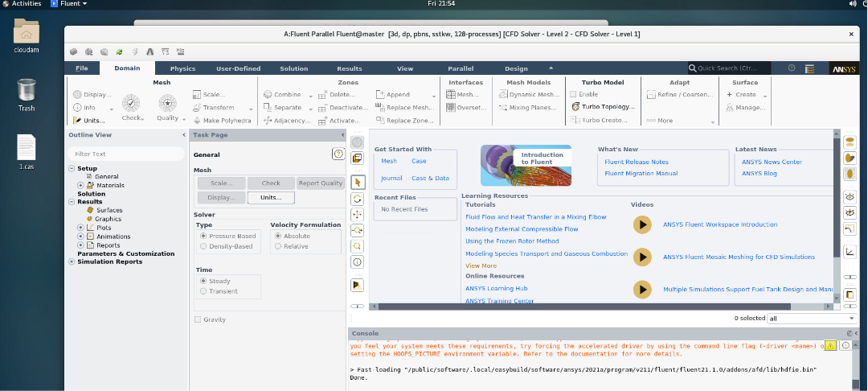Select Steady time option
868x391 pixels.
[x=203, y=281]
